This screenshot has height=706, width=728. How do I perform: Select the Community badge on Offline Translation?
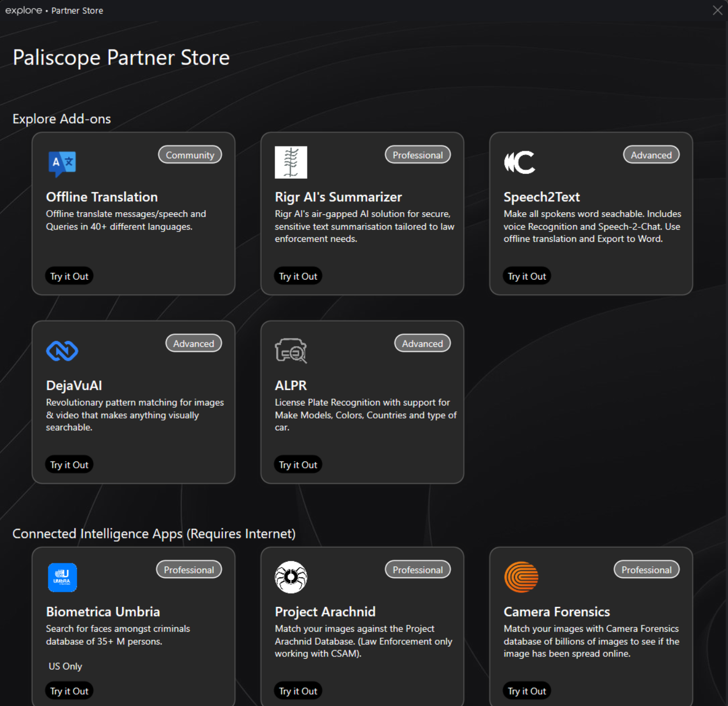190,155
